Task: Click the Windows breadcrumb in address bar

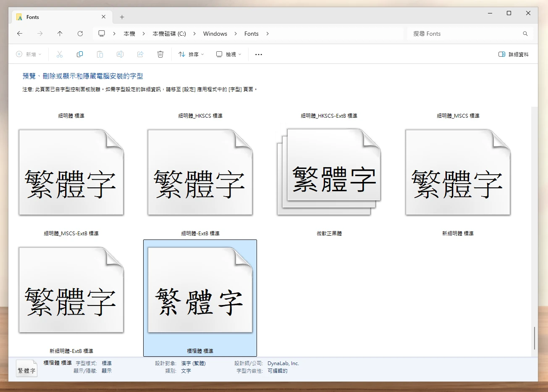Action: 215,34
